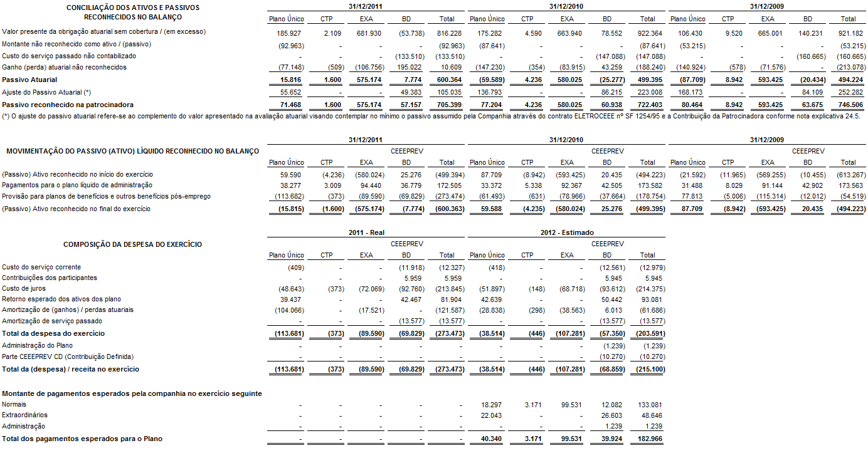The image size is (868, 458).
Task: Click row label 'Ajuste do Passivo Atuarial (*)'
Action: point(47,91)
